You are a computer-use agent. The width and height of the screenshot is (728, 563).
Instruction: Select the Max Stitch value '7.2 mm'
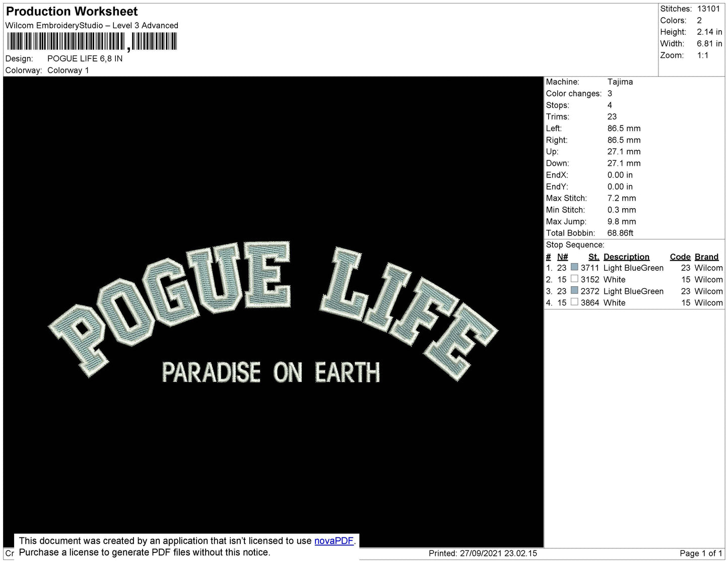pyautogui.click(x=622, y=198)
